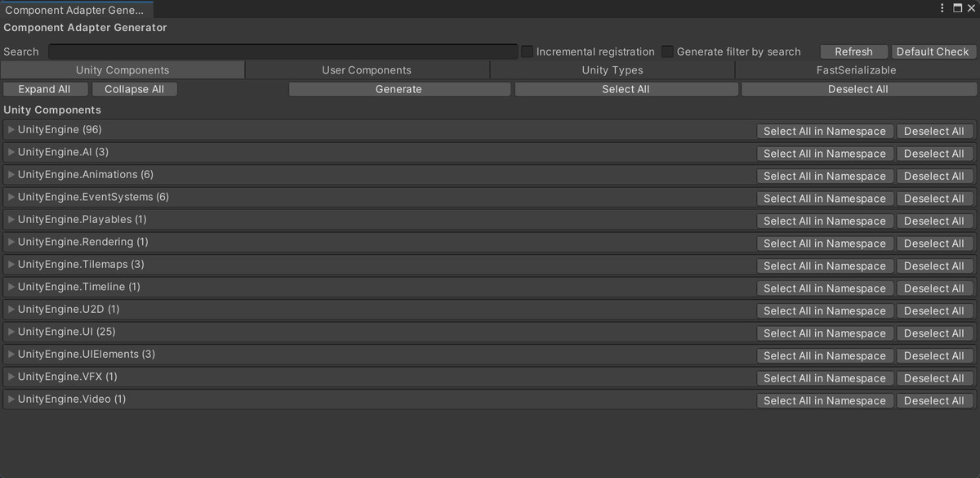Deselect All for UnityEngine (96) row
980x478 pixels.
pos(934,131)
